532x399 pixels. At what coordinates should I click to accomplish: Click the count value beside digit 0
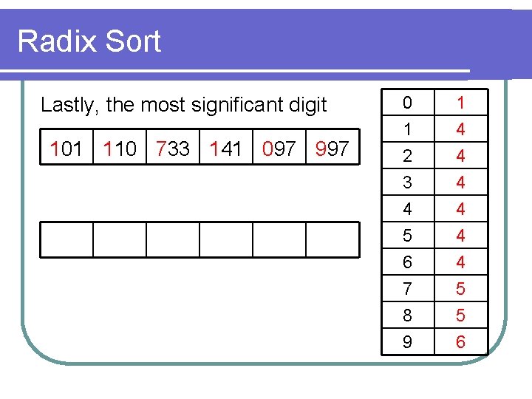(x=461, y=103)
